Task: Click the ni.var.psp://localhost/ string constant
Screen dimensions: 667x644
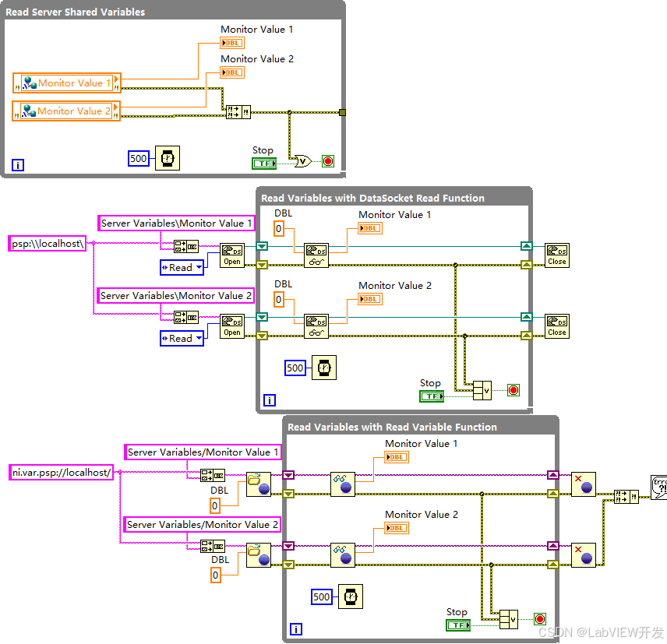Action: click(62, 472)
